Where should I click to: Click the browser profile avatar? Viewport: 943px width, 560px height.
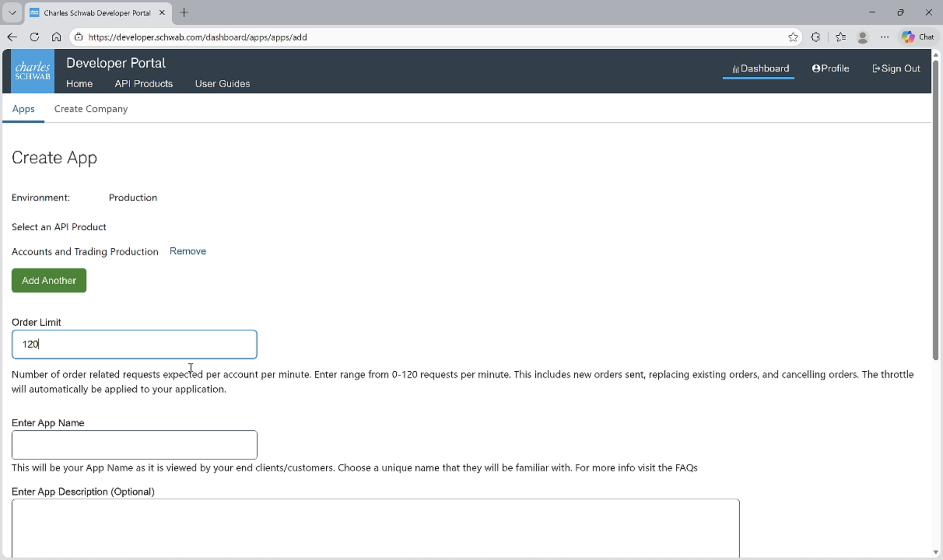(x=863, y=37)
